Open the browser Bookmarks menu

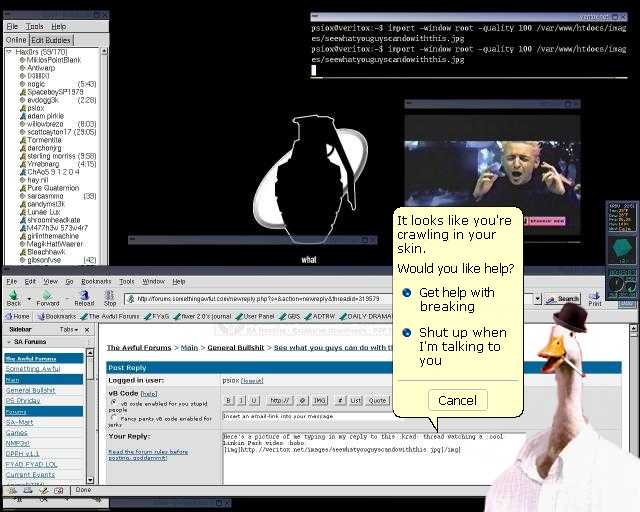96,281
